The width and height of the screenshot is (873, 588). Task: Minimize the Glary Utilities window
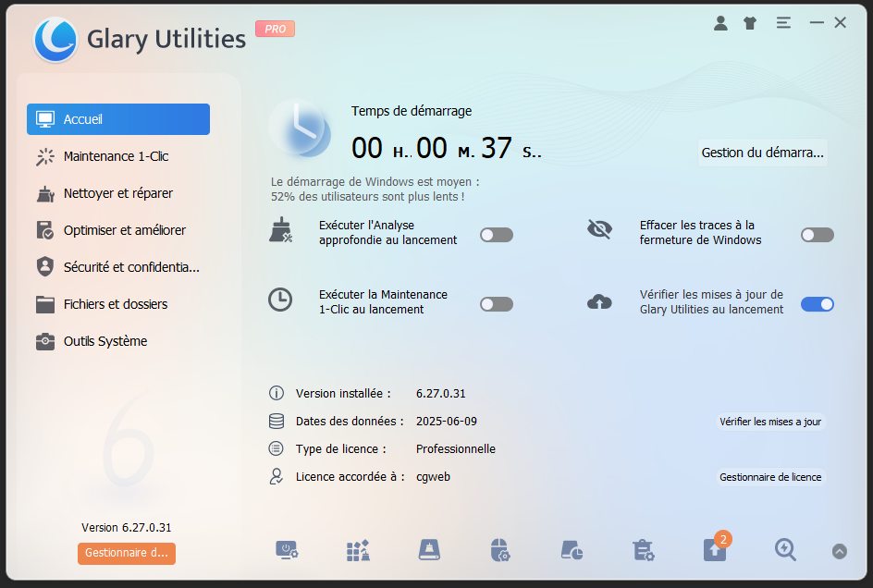pos(817,23)
